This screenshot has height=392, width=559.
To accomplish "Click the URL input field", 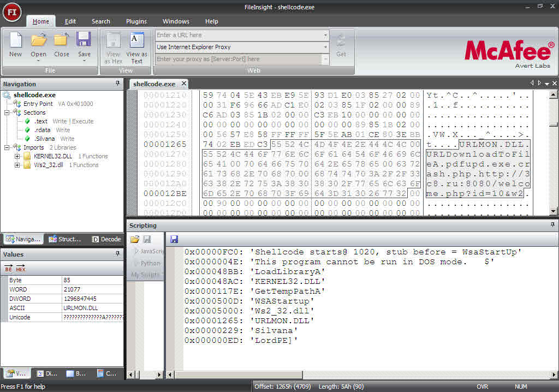I will 238,35.
